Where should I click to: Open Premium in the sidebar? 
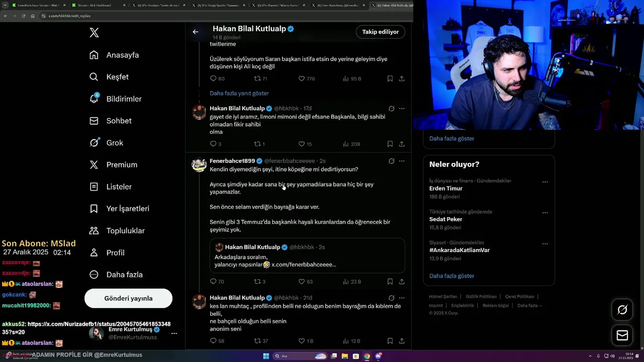[x=113, y=164]
